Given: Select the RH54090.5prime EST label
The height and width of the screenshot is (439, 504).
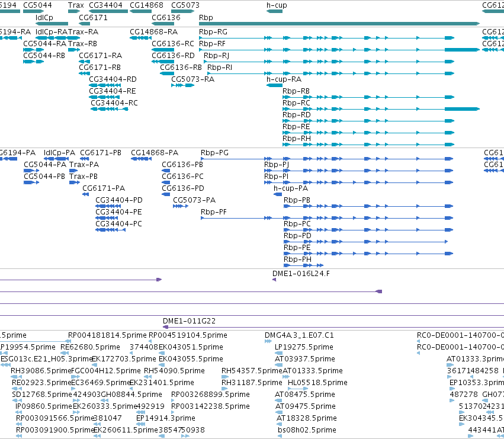Looking at the screenshot, I should 174,371.
